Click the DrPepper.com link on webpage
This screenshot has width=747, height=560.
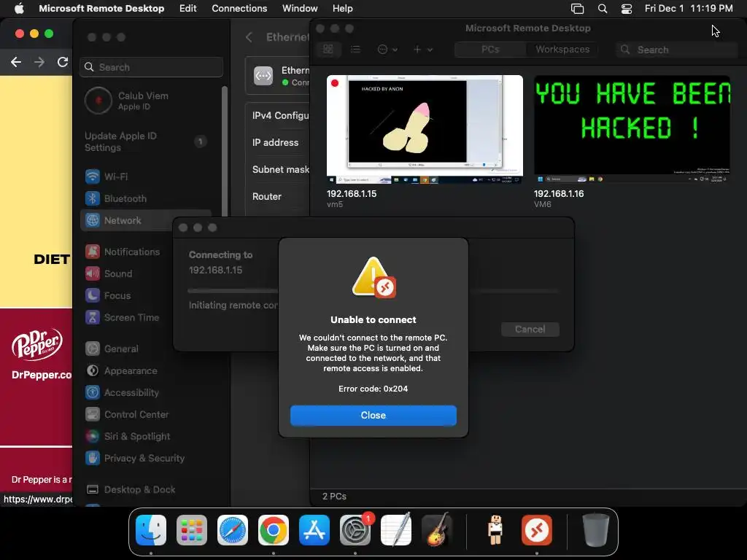pos(42,375)
